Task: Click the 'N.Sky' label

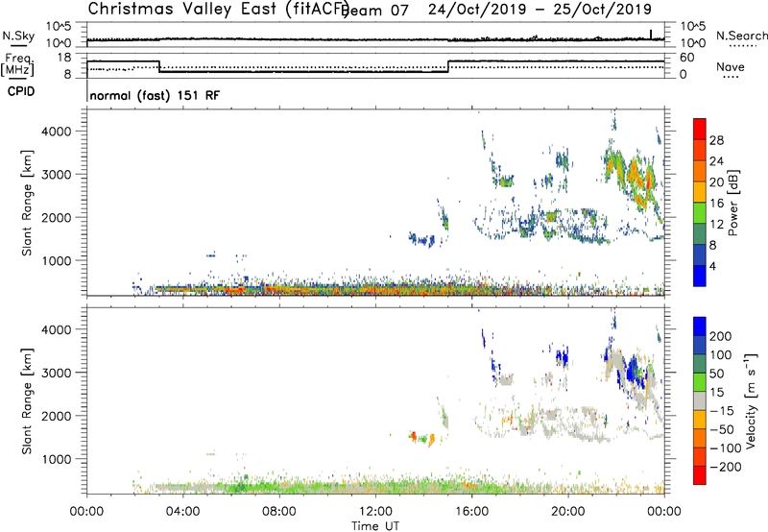Action: (x=18, y=36)
